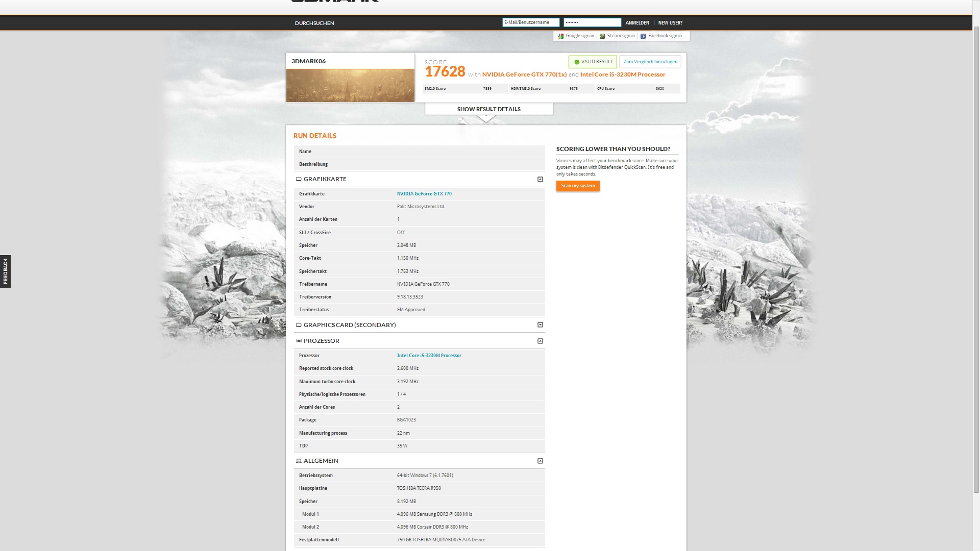Collapse the Prozessor section
This screenshot has height=551, width=980.
coord(540,341)
